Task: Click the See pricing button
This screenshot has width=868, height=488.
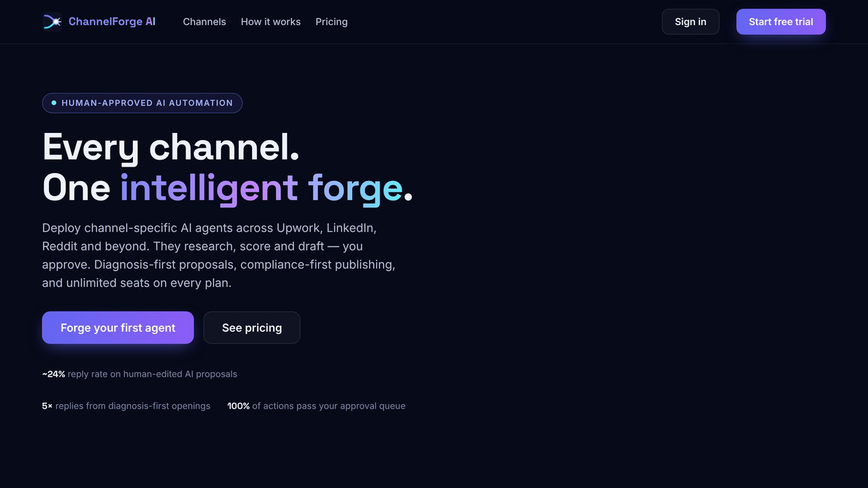Action: [252, 328]
